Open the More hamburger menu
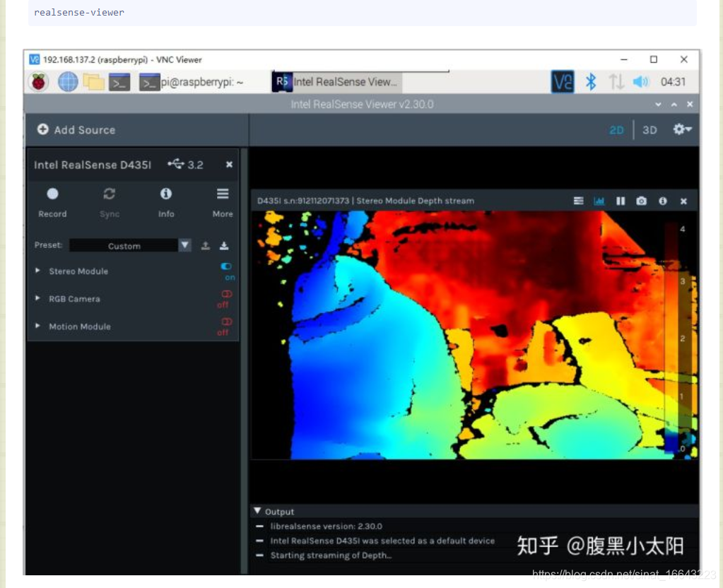723x588 pixels. 223,202
